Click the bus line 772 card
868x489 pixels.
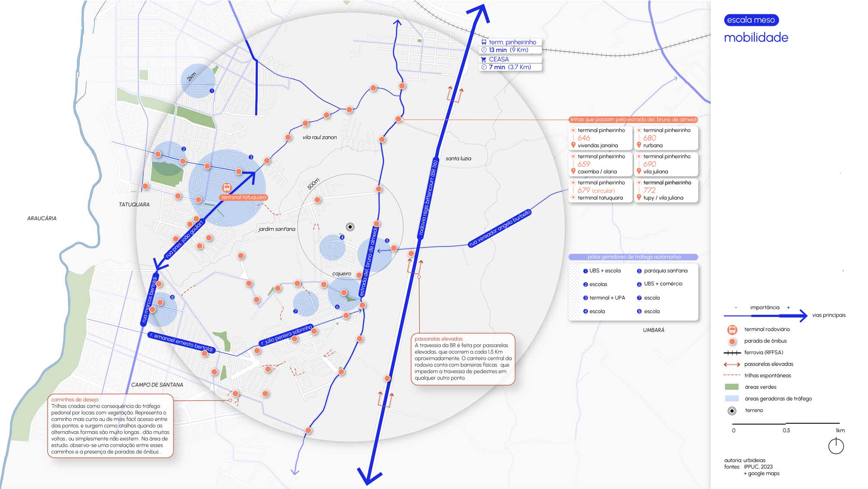(666, 190)
